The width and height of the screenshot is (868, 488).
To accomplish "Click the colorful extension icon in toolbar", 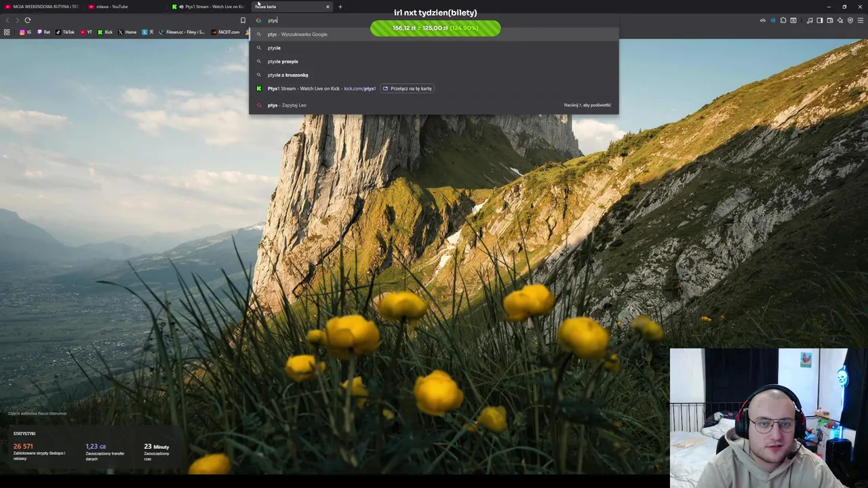I will 763,20.
